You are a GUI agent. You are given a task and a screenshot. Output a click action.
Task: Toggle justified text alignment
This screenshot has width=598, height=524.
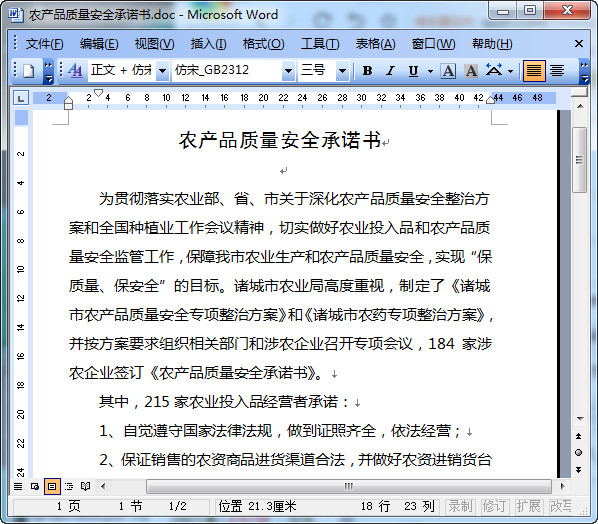(x=534, y=71)
